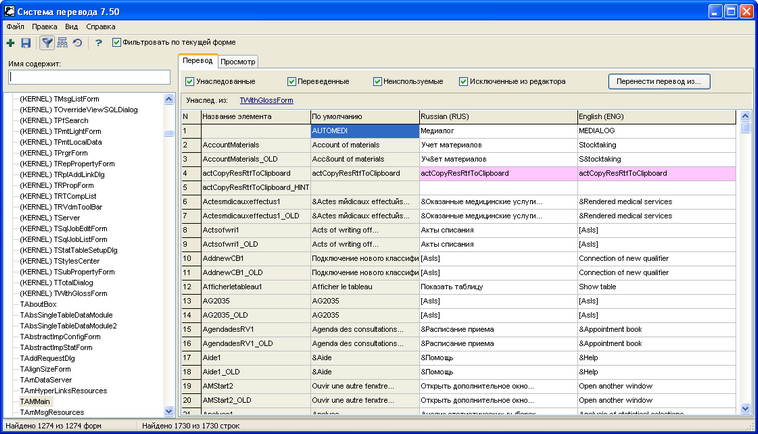Image resolution: width=758 pixels, height=434 pixels.
Task: Click 'Перенести перевод из...' button
Action: click(x=659, y=81)
